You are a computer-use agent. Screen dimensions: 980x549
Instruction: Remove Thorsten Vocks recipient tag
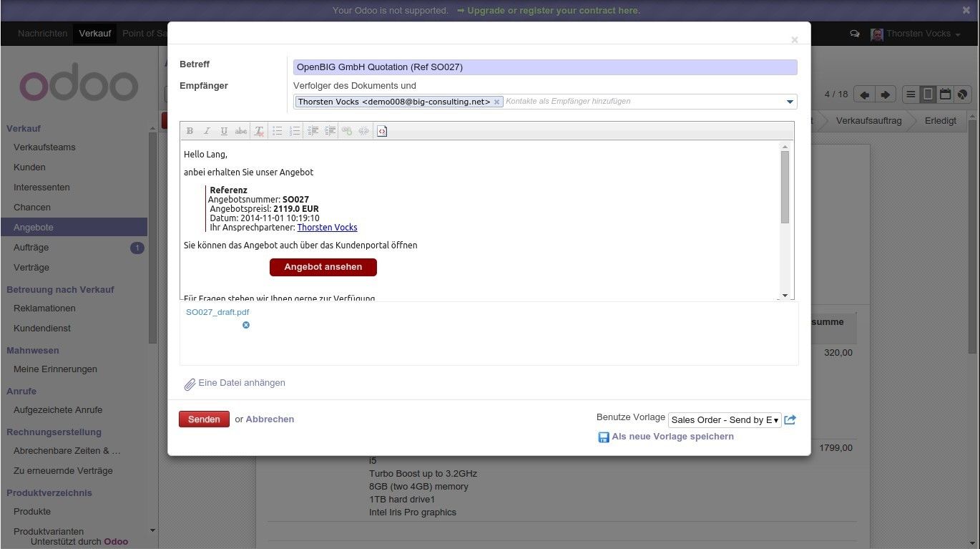point(496,102)
